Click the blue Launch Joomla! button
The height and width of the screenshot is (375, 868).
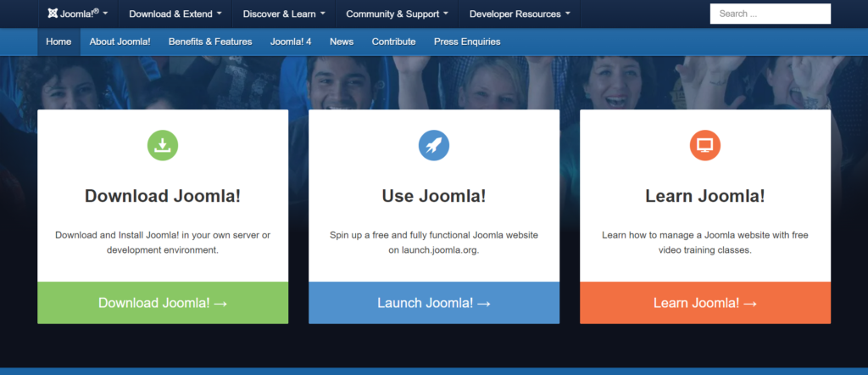[434, 303]
